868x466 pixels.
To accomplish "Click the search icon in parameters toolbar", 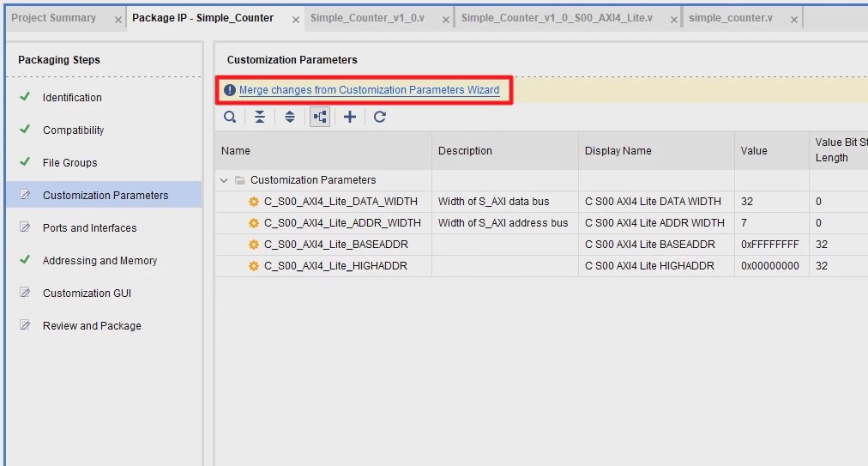I will click(x=230, y=117).
